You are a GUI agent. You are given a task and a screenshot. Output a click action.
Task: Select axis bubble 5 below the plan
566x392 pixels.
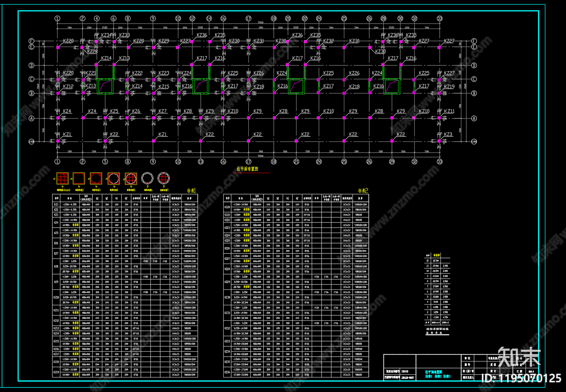pos(105,162)
